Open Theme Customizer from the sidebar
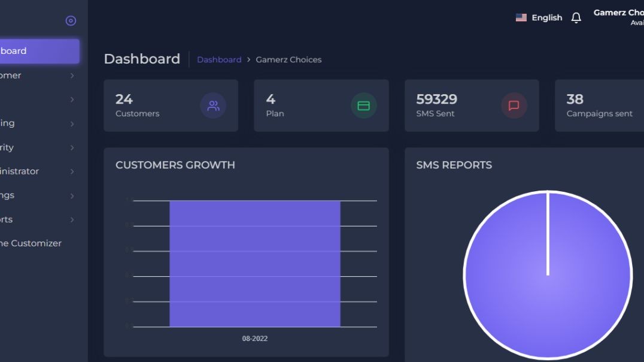644x362 pixels. 30,243
